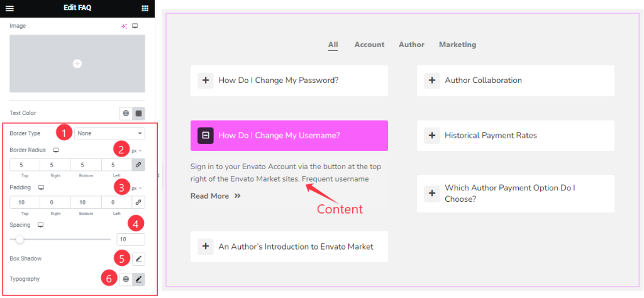The height and width of the screenshot is (298, 644).
Task: Click the Text Color swatch
Action: point(138,113)
